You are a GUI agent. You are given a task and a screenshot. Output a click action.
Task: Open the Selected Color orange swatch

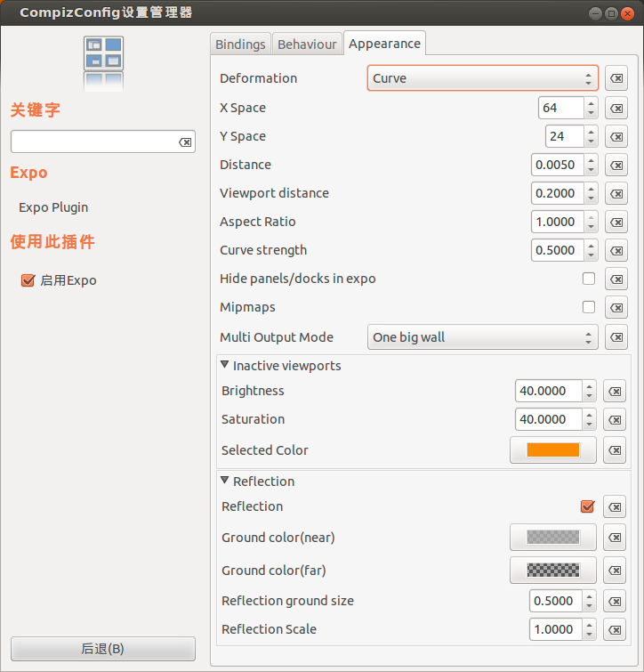[x=552, y=450]
